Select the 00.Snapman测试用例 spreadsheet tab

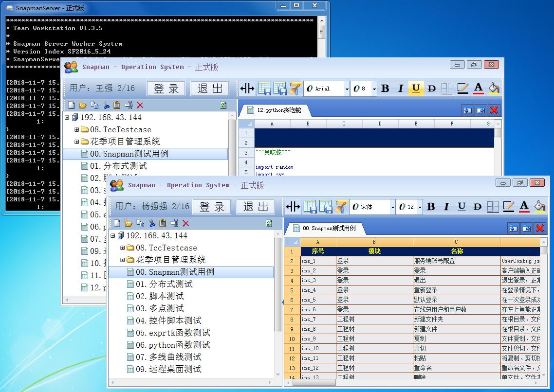(x=329, y=228)
